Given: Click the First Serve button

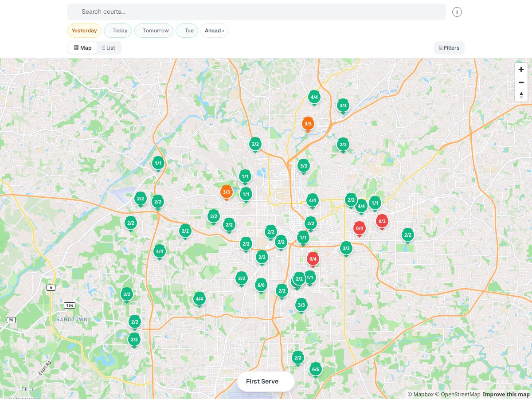Looking at the screenshot, I should click(x=266, y=381).
